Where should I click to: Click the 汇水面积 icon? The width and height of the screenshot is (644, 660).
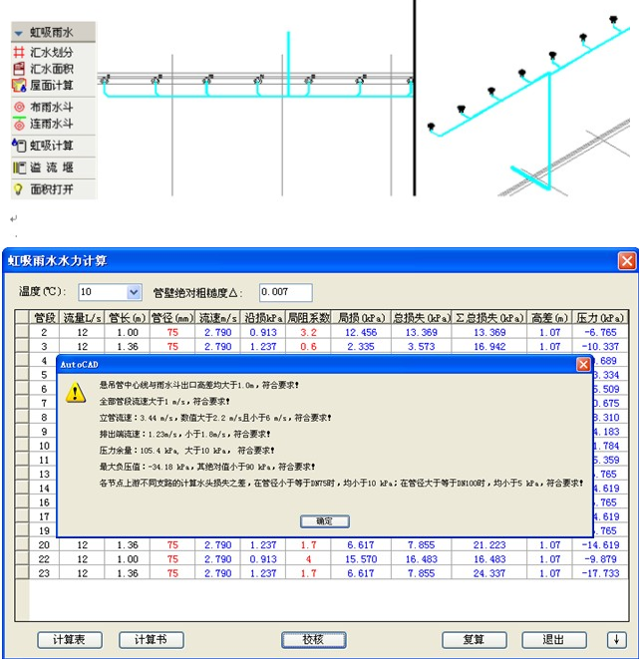coord(19,68)
